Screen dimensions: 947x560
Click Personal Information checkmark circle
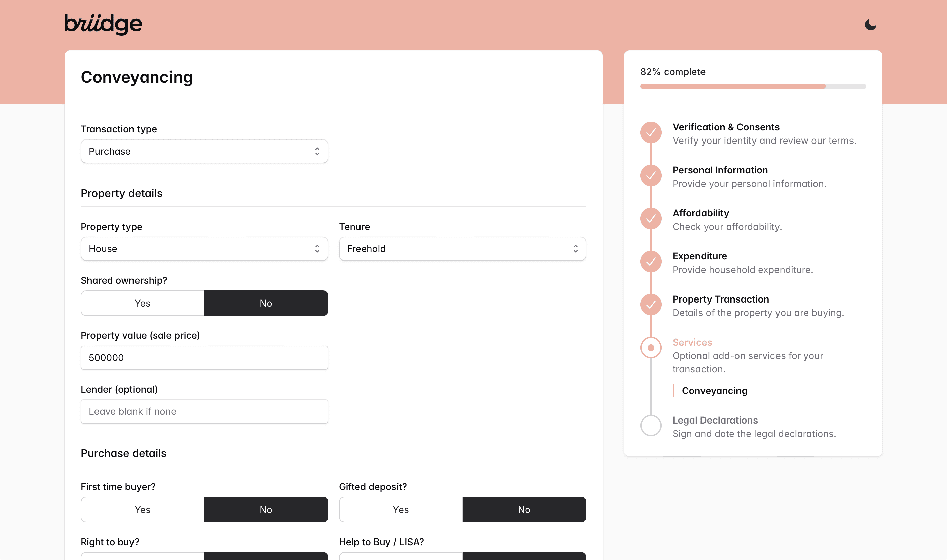tap(651, 175)
